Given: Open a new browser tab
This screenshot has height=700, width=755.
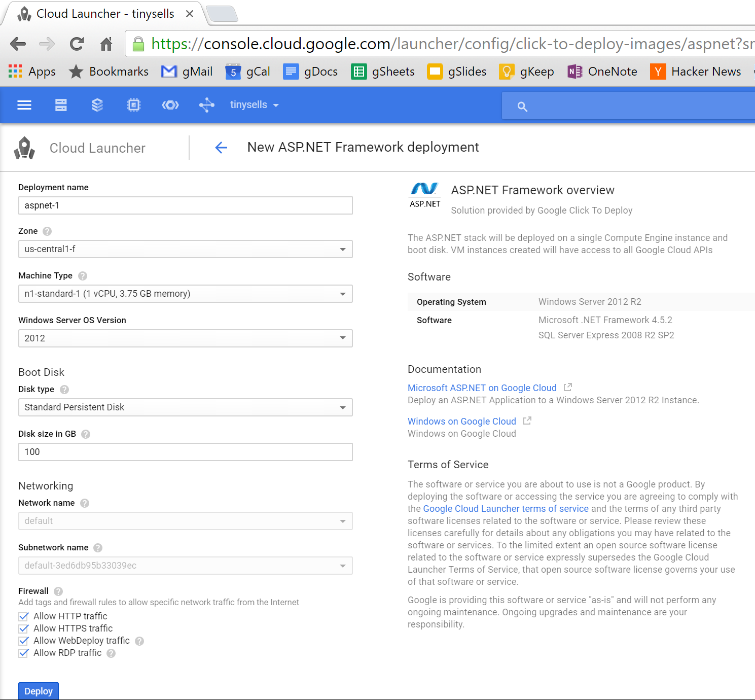Looking at the screenshot, I should coord(222,14).
